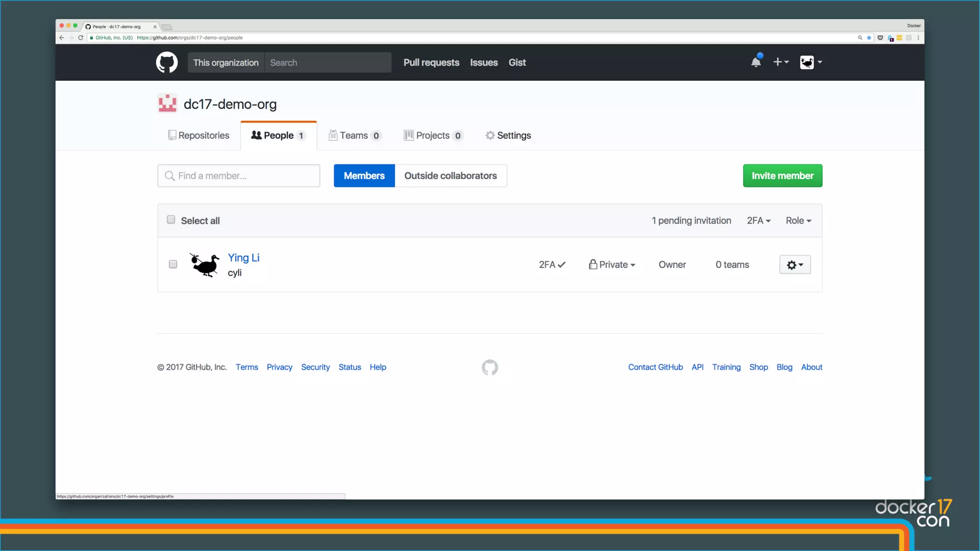Click the Pocket extension icon in the toolbar

click(880, 38)
